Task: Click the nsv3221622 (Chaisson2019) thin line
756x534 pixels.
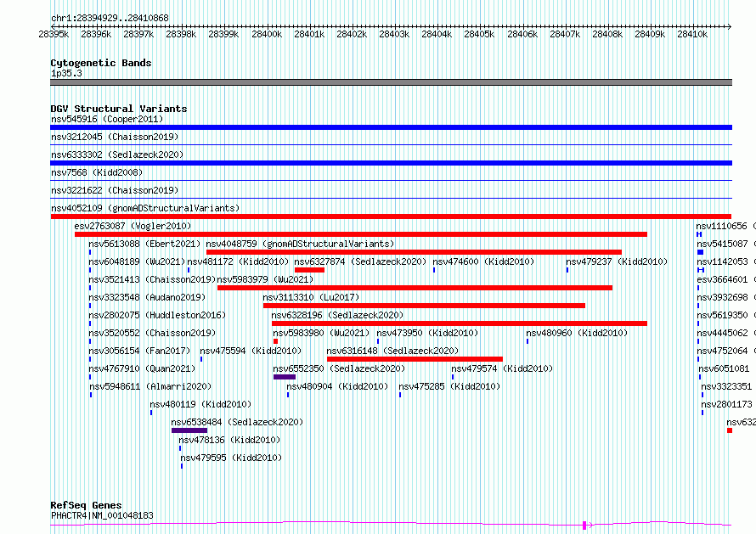Action: (391, 198)
